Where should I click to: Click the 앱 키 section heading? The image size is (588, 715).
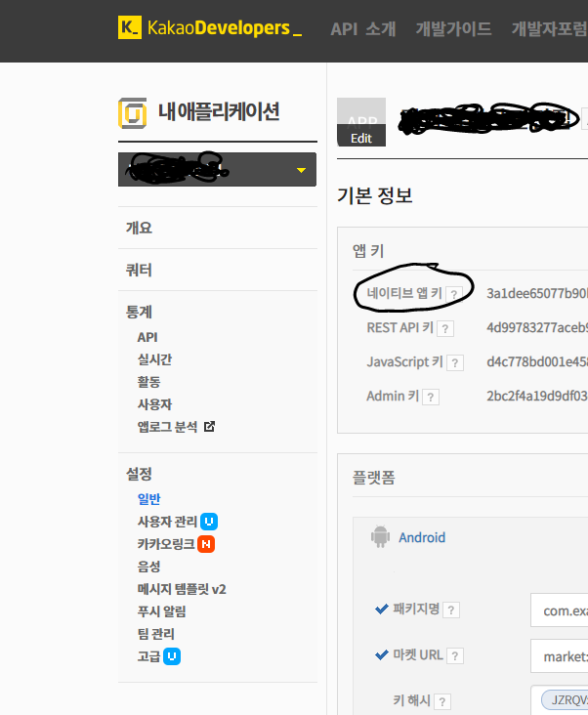(368, 250)
